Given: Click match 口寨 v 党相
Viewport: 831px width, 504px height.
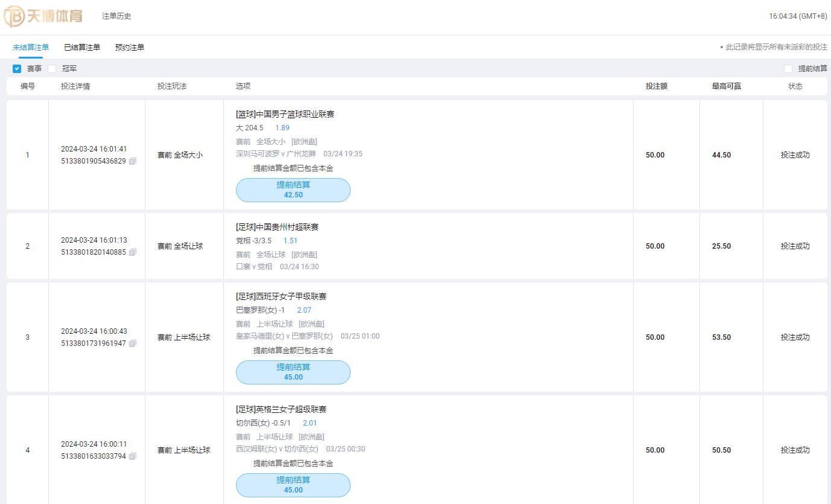Looking at the screenshot, I should (x=254, y=267).
